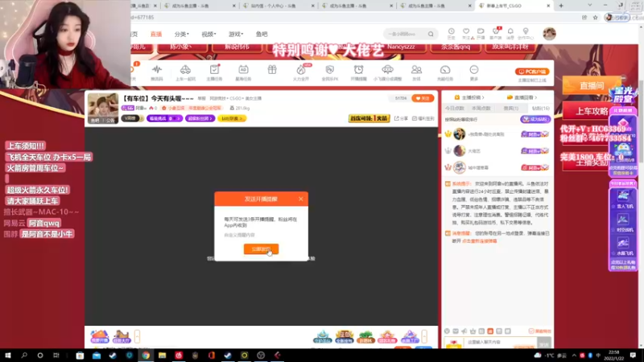Image resolution: width=644 pixels, height=362 pixels.
Task: Open the purple 超级粉丝团 badge button
Action: (x=200, y=118)
